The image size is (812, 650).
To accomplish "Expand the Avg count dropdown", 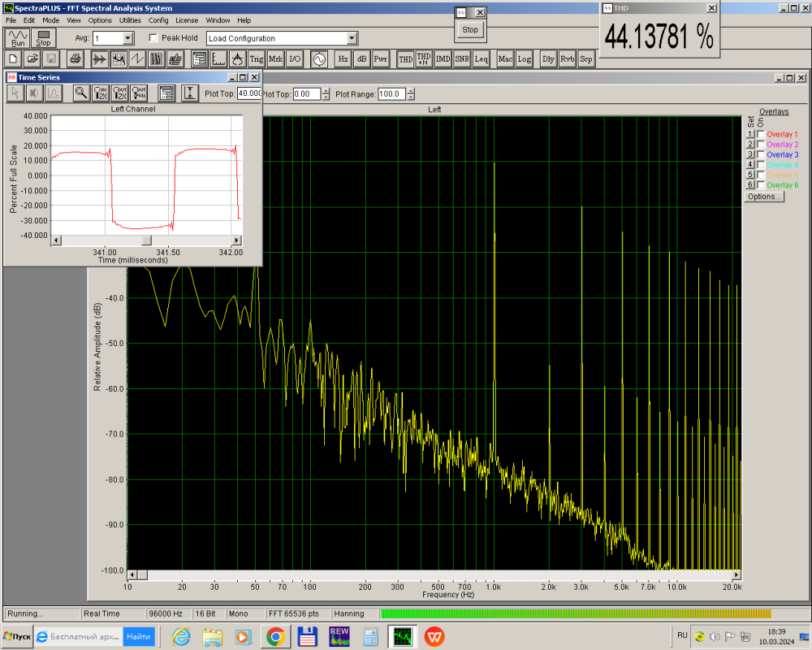I will (127, 38).
